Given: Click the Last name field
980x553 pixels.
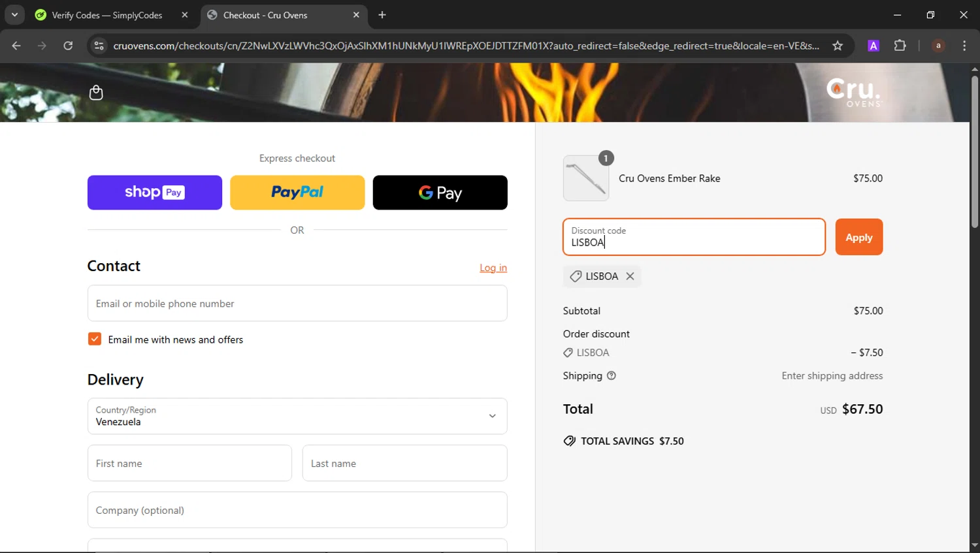Looking at the screenshot, I should (405, 463).
